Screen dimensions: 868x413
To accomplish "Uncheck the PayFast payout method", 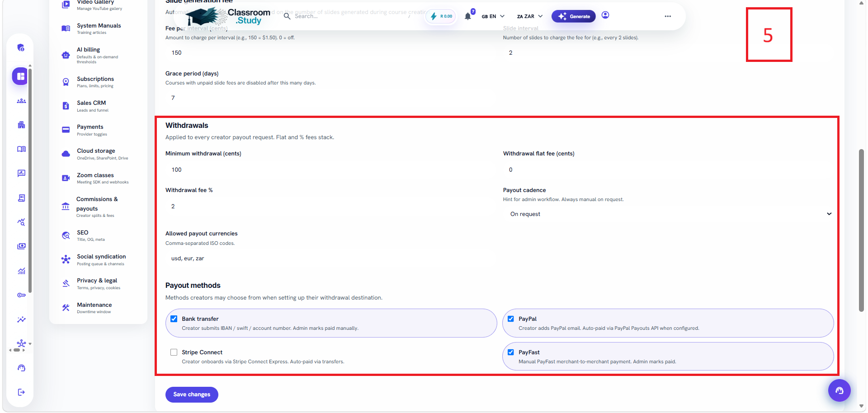I will (x=511, y=352).
